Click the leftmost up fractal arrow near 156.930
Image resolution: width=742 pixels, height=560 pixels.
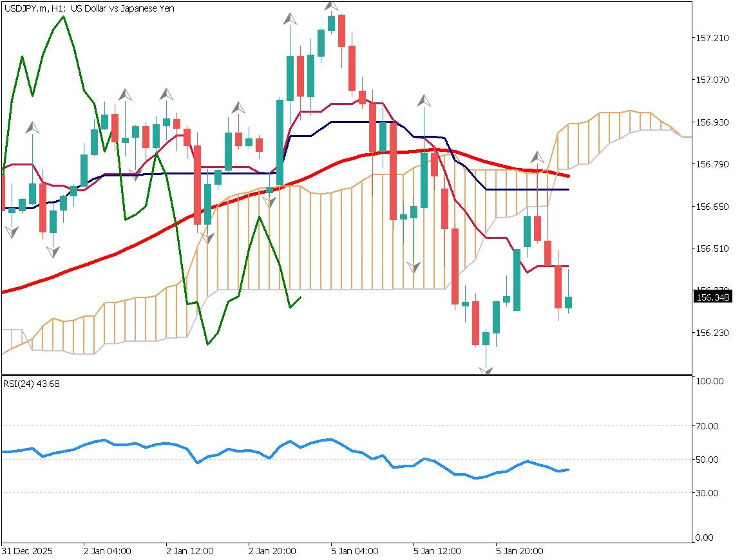[x=32, y=128]
